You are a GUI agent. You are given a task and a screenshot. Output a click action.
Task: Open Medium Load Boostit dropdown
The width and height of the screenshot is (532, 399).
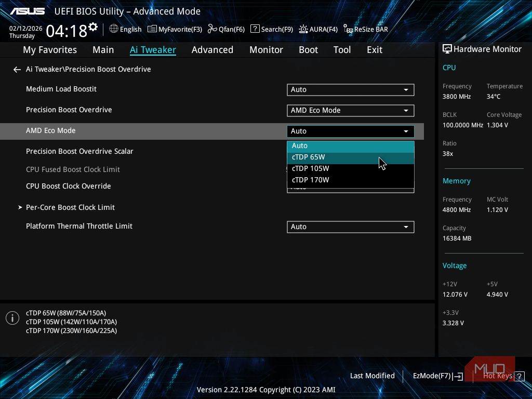pyautogui.click(x=351, y=89)
